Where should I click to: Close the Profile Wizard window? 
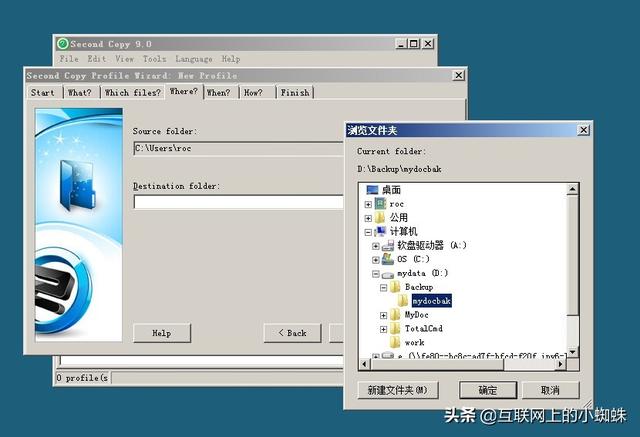[x=459, y=75]
